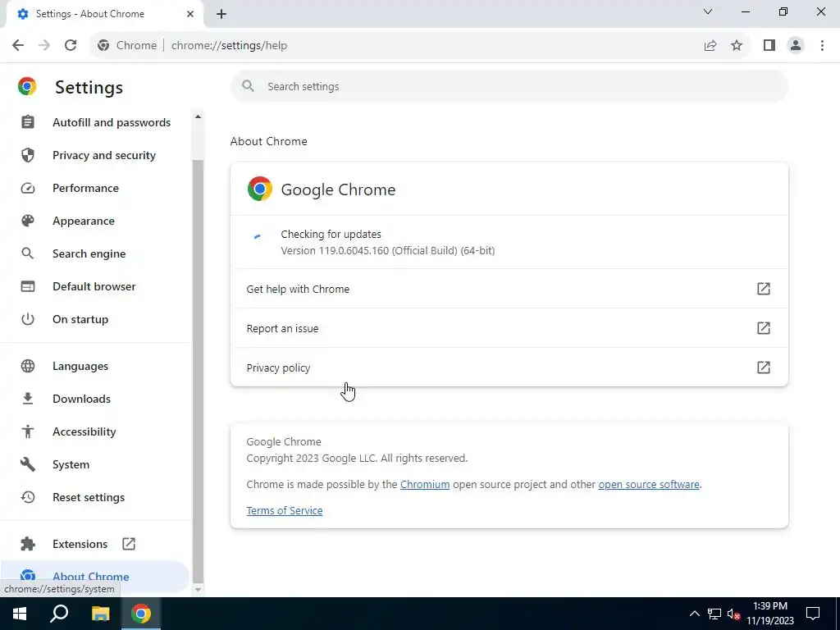Click the Privacy and security shield icon
The height and width of the screenshot is (630, 840).
click(x=27, y=155)
